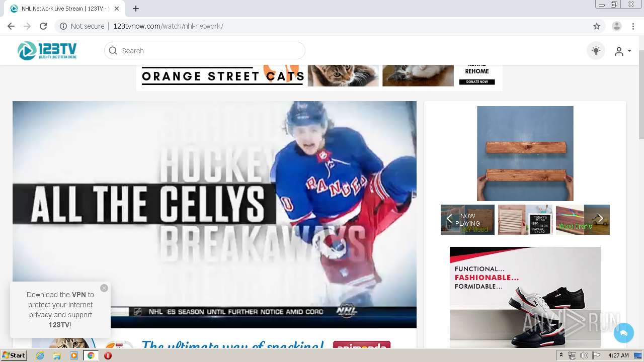
Task: Open the Windows Start menu
Action: pyautogui.click(x=14, y=355)
